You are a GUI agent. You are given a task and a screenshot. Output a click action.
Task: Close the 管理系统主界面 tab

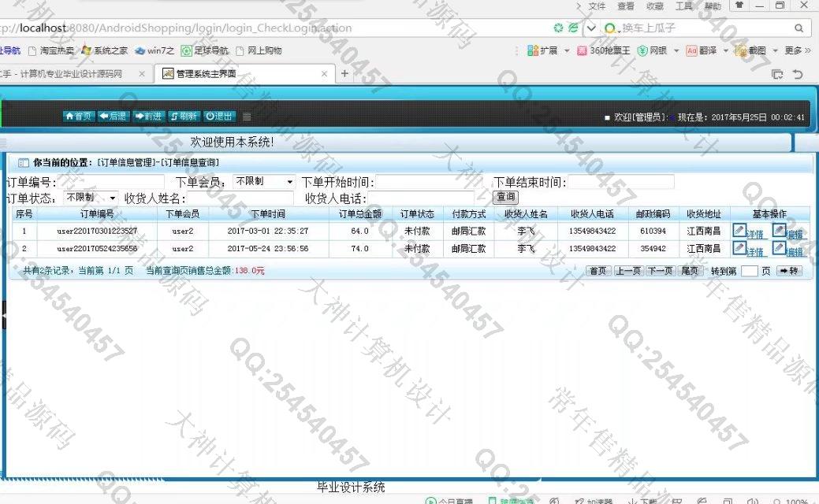tap(324, 74)
